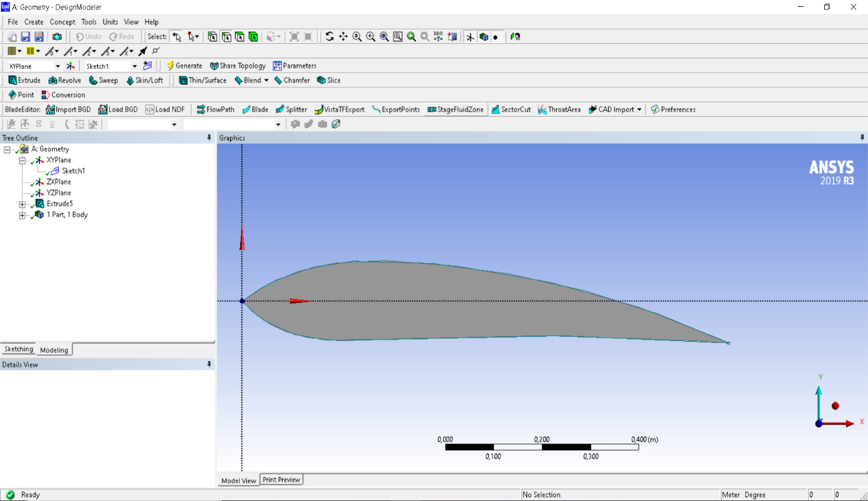Click the Blade tool in BladeEditor
The width and height of the screenshot is (868, 501).
pyautogui.click(x=255, y=110)
